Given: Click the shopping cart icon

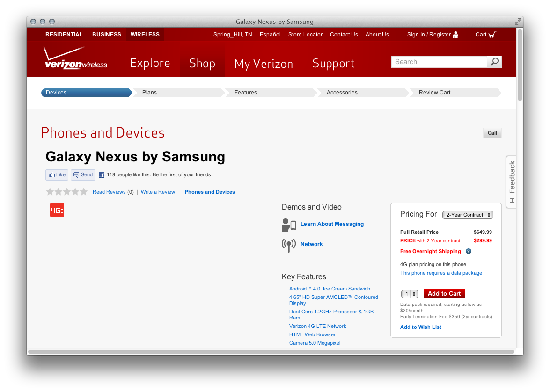Looking at the screenshot, I should (492, 34).
